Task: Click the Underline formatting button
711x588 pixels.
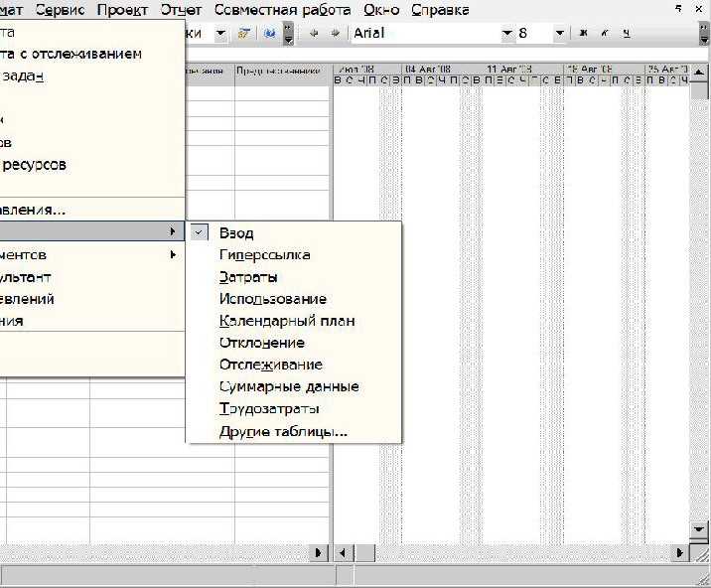Action: click(x=626, y=33)
